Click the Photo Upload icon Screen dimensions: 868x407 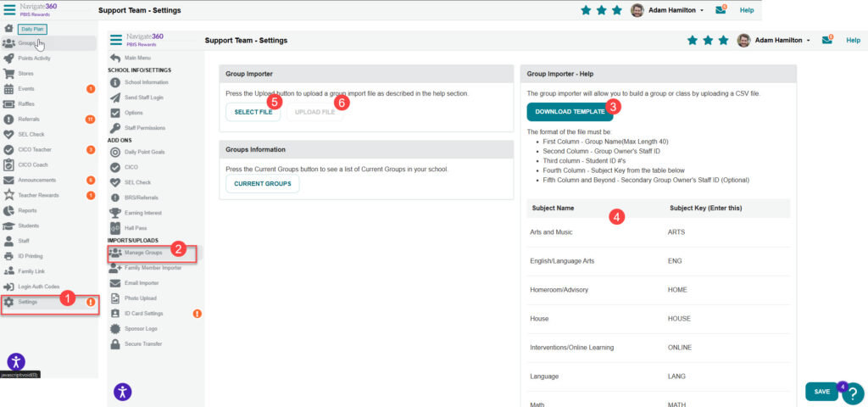115,298
